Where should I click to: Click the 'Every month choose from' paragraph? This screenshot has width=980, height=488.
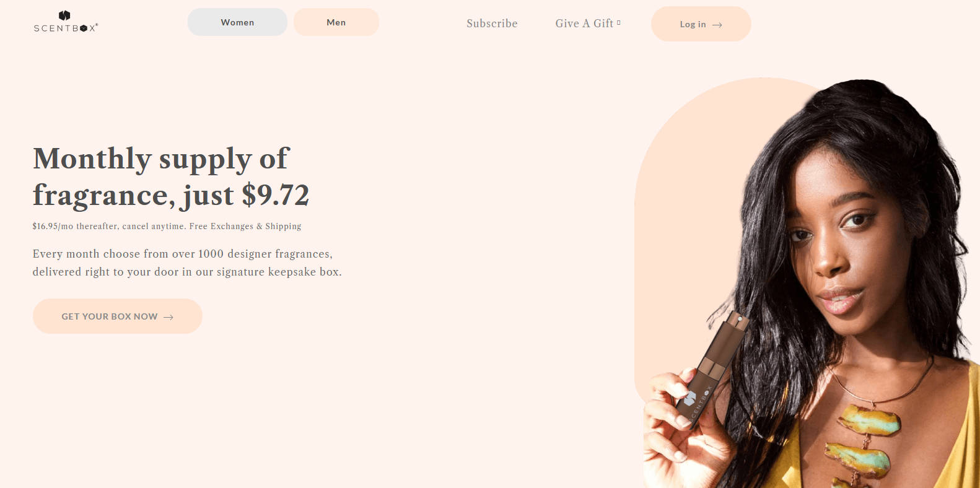pyautogui.click(x=187, y=263)
